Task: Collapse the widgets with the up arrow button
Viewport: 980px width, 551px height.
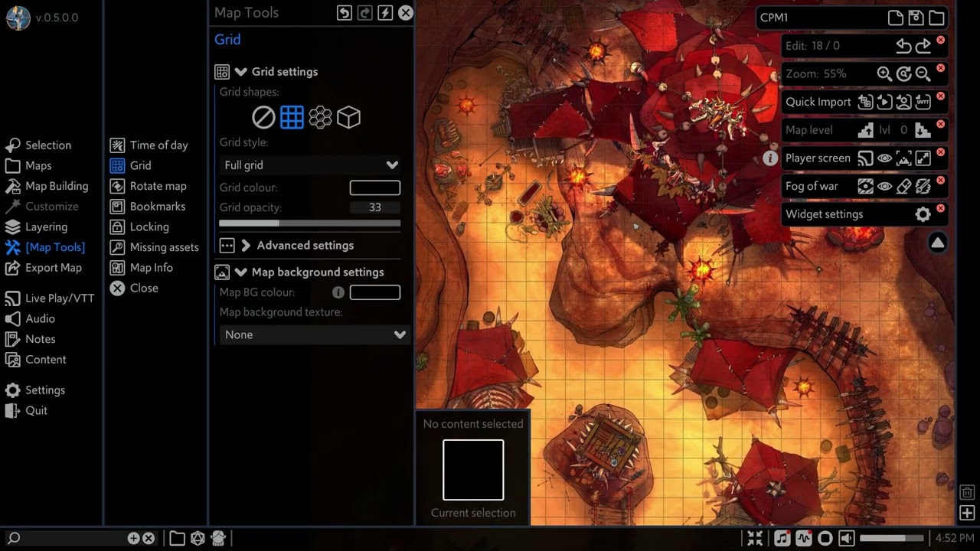Action: pyautogui.click(x=937, y=243)
